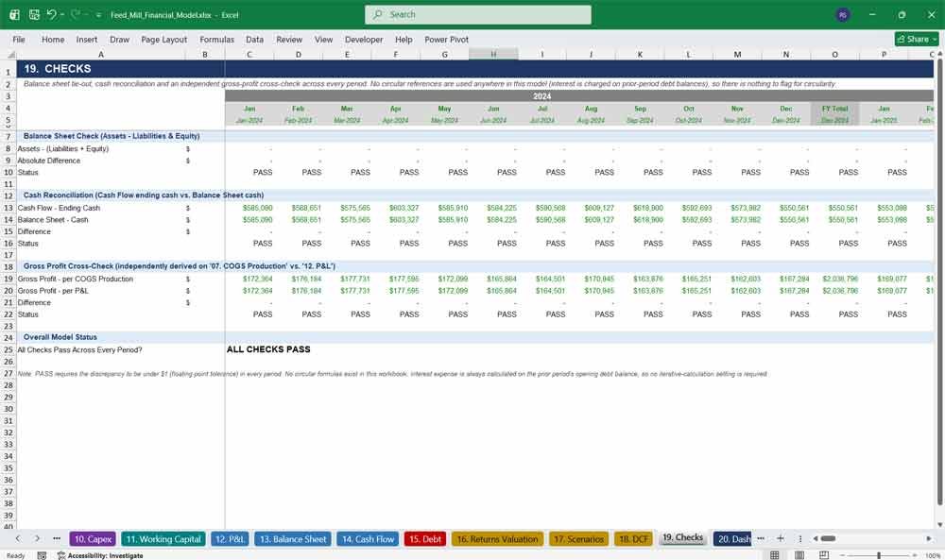Switch to '20. Dash' sheet tab
This screenshot has height=560, width=945.
pyautogui.click(x=733, y=539)
